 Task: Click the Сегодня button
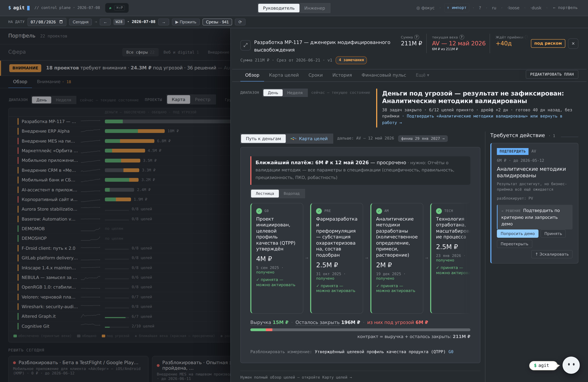coord(80,22)
